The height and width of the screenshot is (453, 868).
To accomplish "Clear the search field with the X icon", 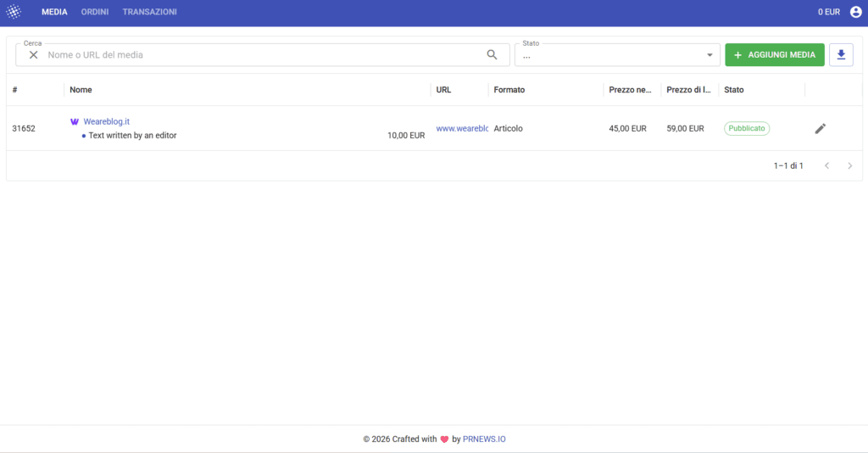I will 33,55.
